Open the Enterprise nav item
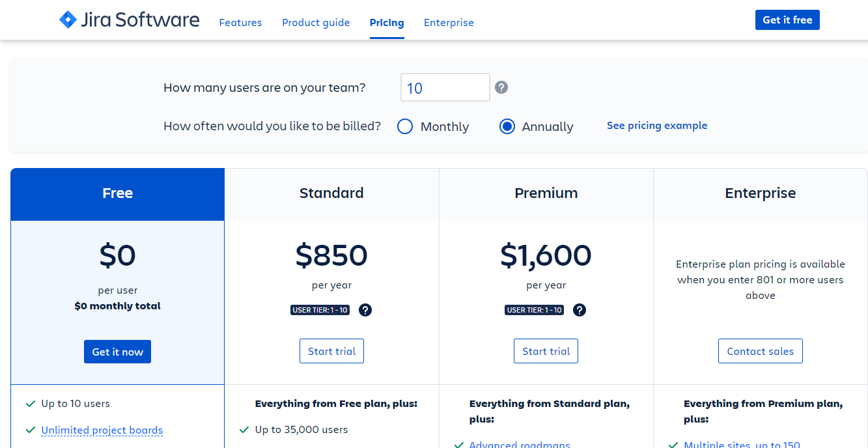The height and width of the screenshot is (448, 868). (x=449, y=23)
